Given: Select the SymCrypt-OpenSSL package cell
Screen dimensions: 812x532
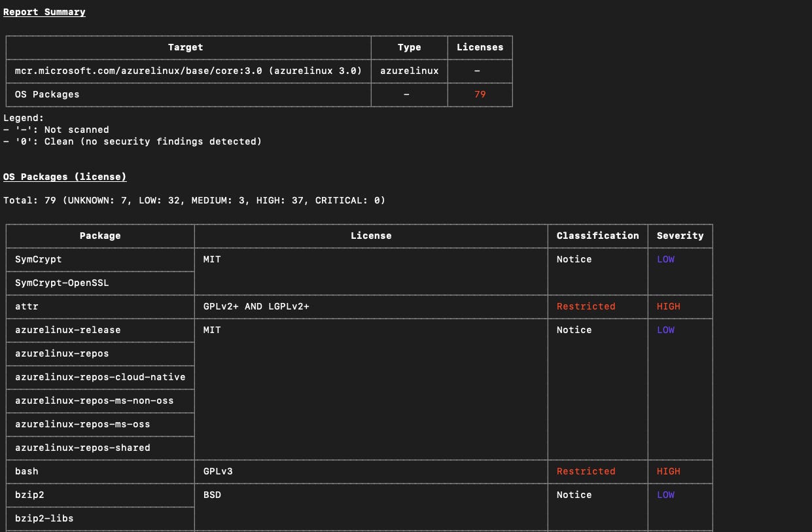Looking at the screenshot, I should pos(100,283).
